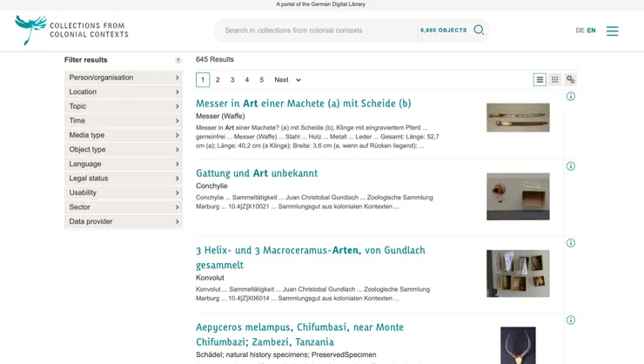Open 'Messer in Art einer Machete' result title
The image size is (644, 364).
(x=304, y=104)
